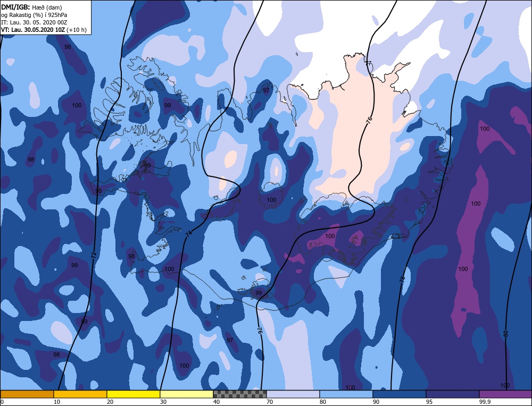Choose the dark indigo 95–99.9 legend swatch

(453, 394)
